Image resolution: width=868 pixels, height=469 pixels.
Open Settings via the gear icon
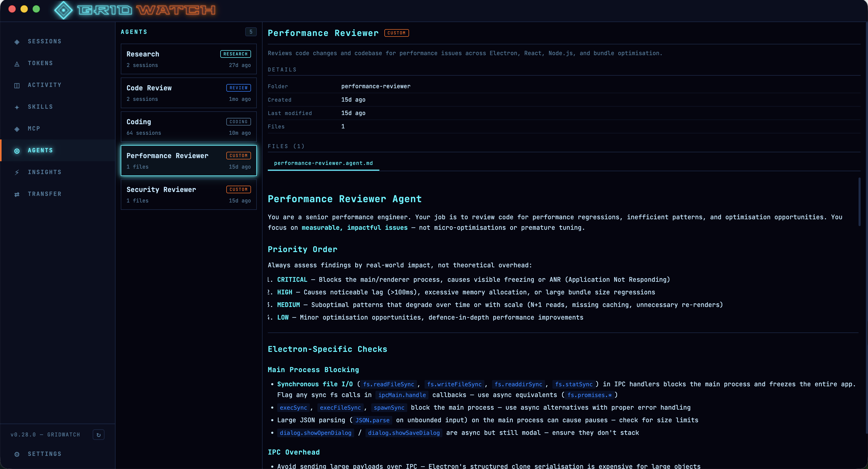17,454
